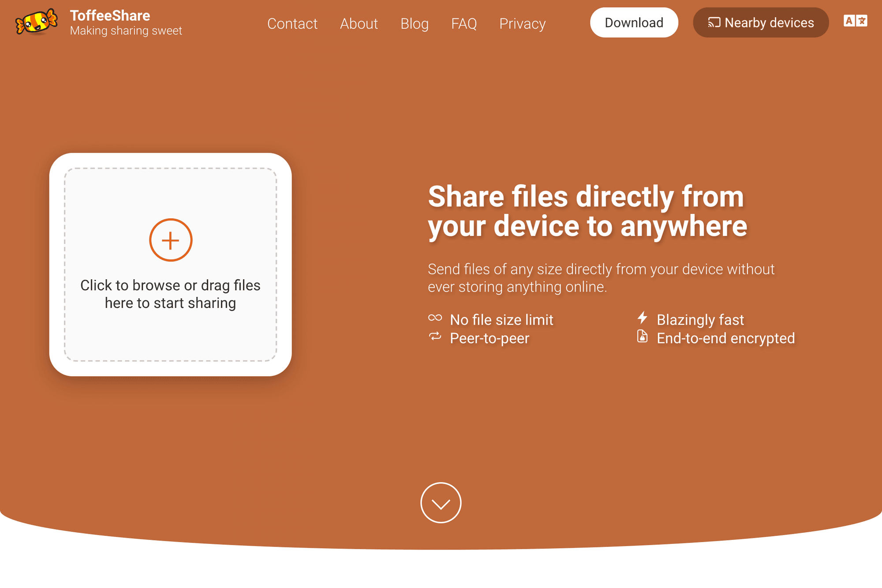Open the language translation switcher icon

(855, 21)
